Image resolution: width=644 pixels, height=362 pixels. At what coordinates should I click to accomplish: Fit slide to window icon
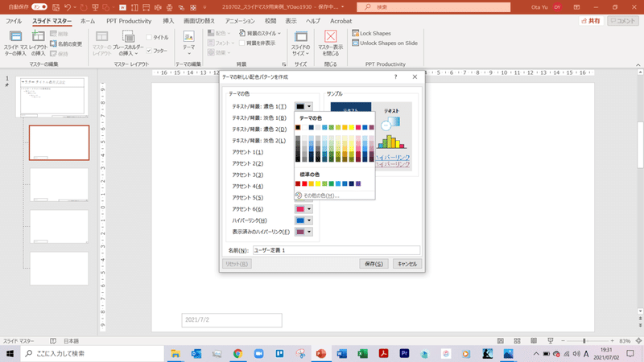click(x=638, y=340)
